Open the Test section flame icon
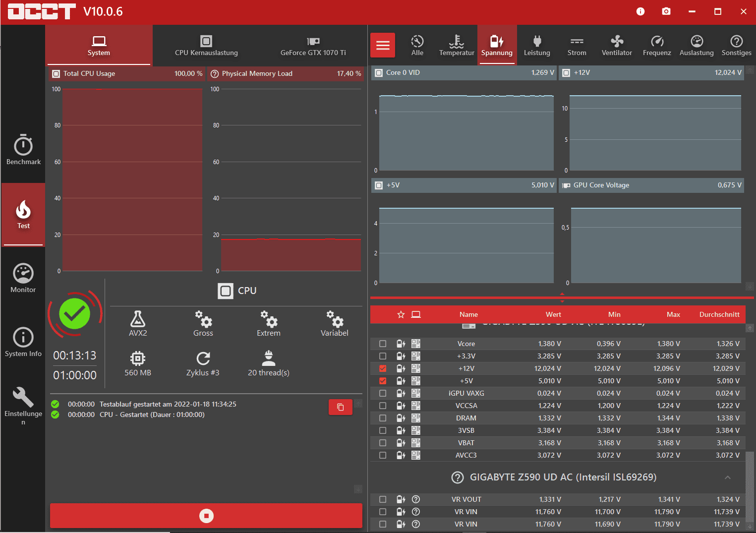The height and width of the screenshot is (533, 756). point(23,210)
